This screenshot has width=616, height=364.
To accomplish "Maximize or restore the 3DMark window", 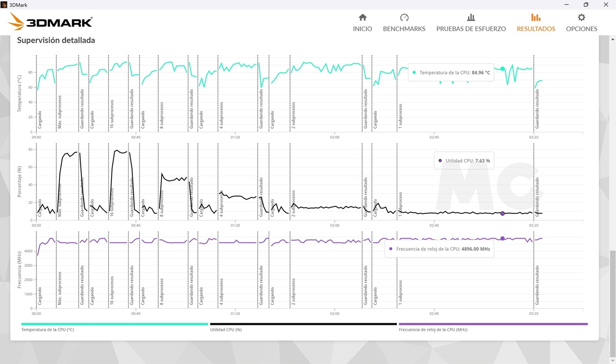I will click(586, 5).
